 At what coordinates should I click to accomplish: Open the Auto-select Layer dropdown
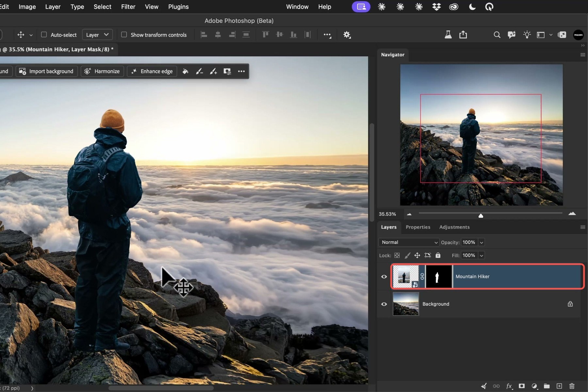point(97,35)
